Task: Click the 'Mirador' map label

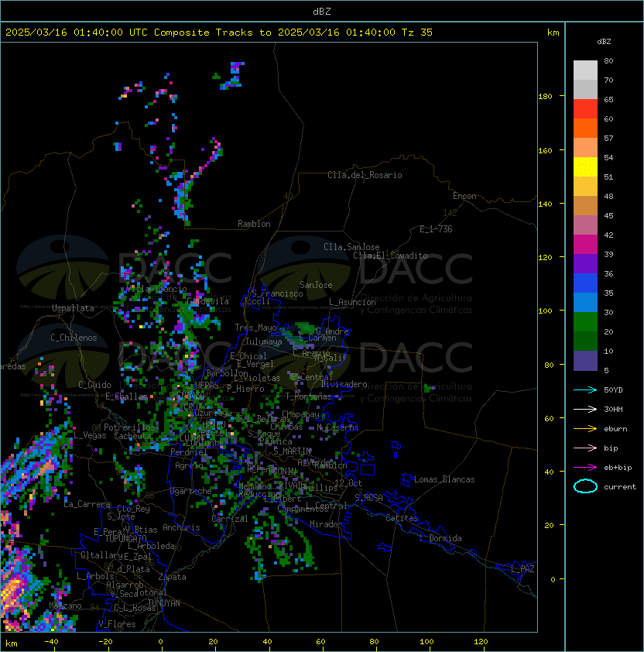Action: [327, 524]
